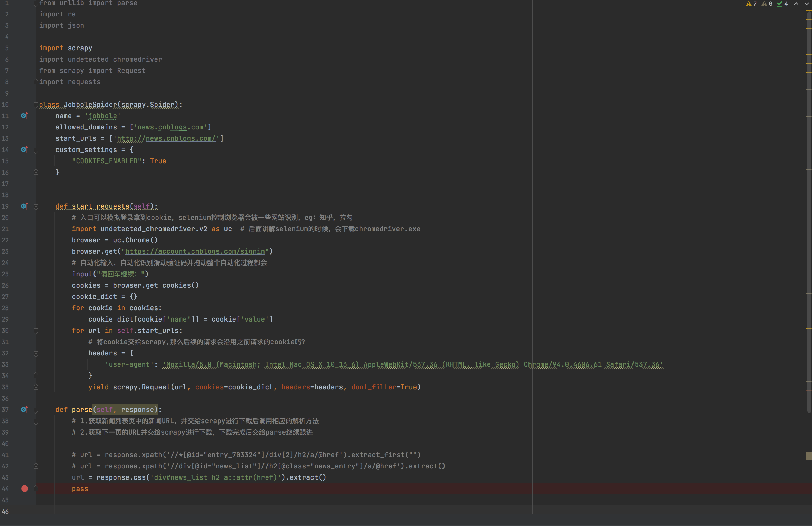This screenshot has width=812, height=526.
Task: Collapse the start_requests method fold marker
Action: click(36, 206)
